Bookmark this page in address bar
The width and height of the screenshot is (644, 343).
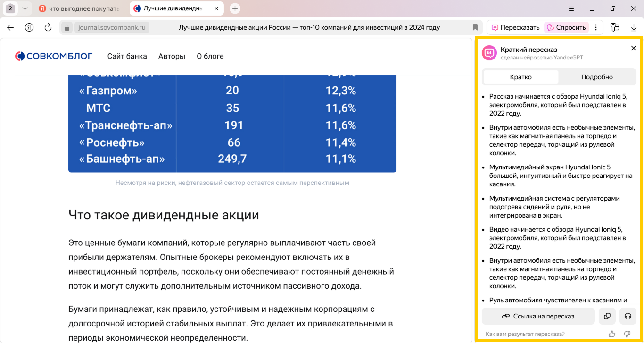tap(475, 27)
